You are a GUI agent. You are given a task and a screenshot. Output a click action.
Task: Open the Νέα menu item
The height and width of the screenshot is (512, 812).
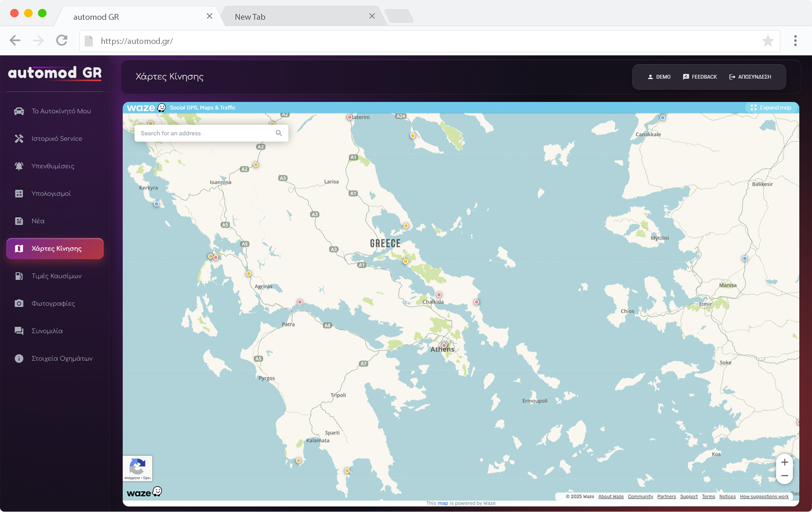coord(38,221)
